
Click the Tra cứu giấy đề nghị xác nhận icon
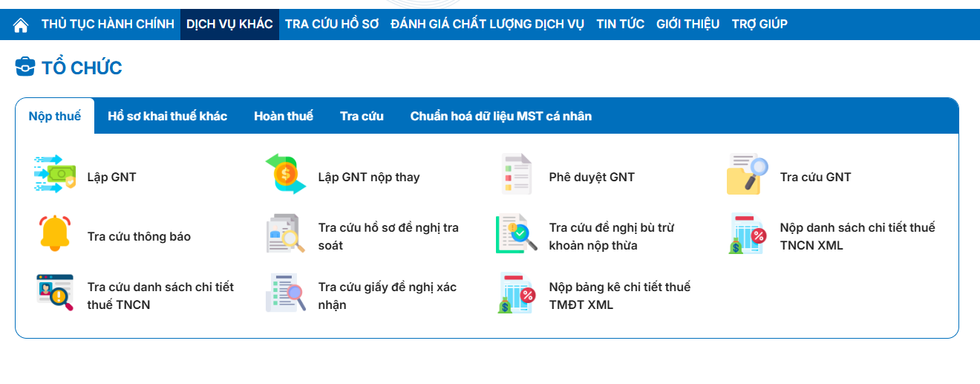click(286, 293)
